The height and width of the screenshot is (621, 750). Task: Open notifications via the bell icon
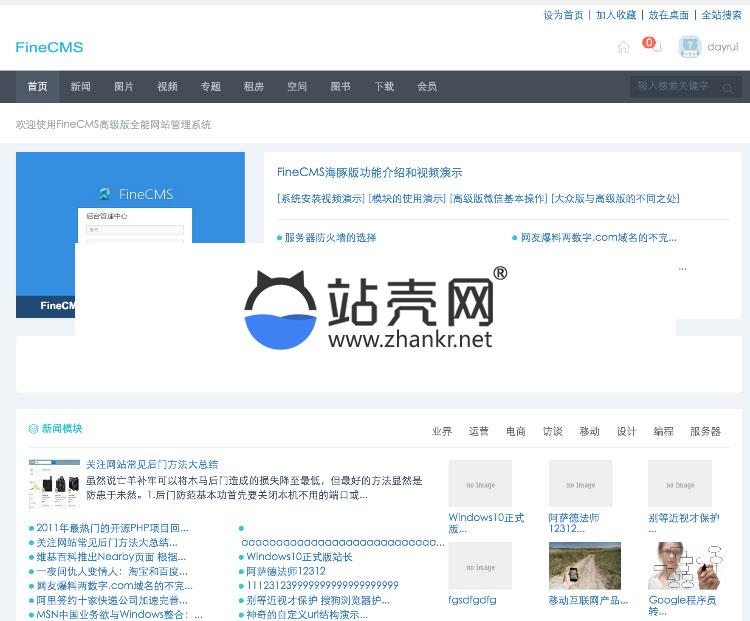point(657,48)
